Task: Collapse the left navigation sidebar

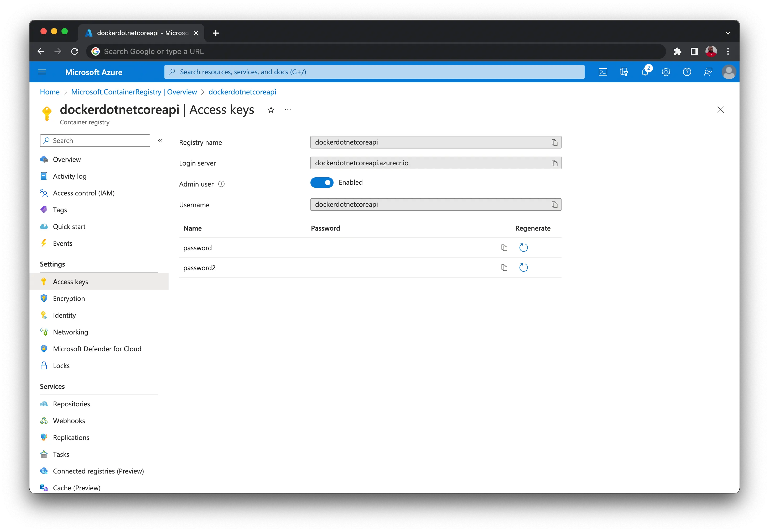Action: coord(160,141)
